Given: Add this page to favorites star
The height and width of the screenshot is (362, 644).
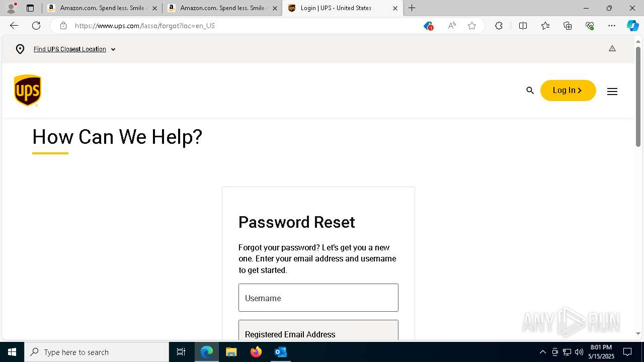Looking at the screenshot, I should [x=472, y=26].
